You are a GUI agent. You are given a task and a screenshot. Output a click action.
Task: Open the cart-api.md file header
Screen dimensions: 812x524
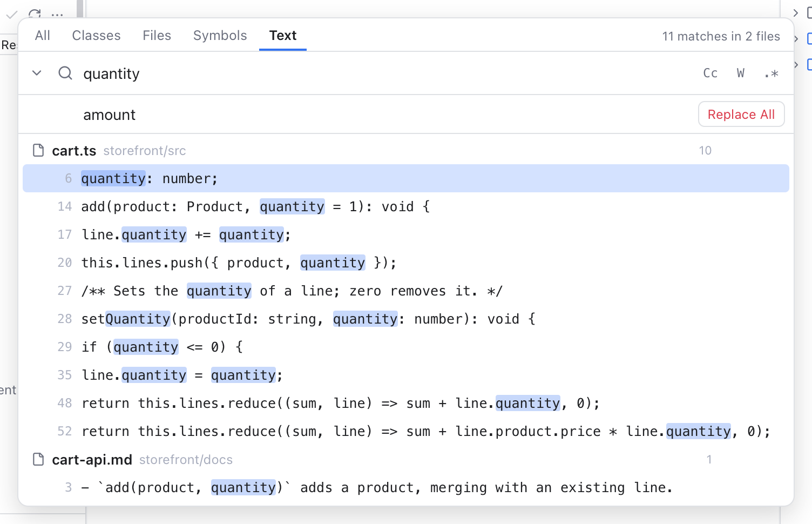[406, 460]
